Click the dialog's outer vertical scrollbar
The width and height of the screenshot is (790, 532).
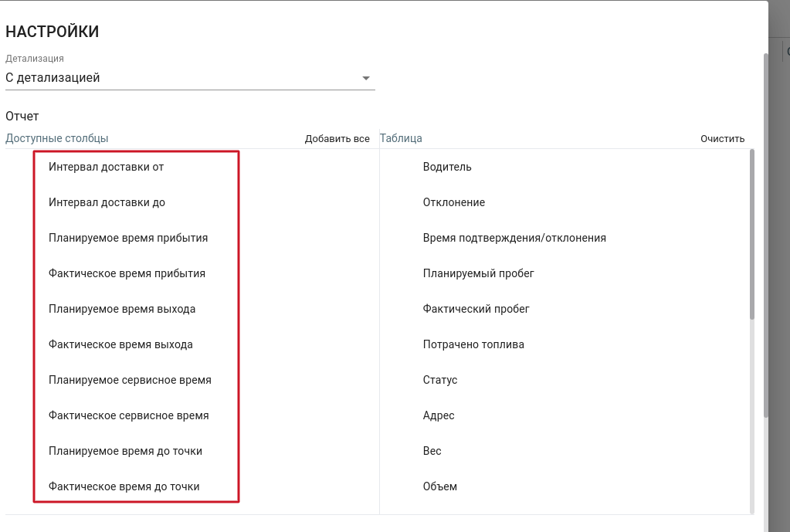click(x=766, y=232)
